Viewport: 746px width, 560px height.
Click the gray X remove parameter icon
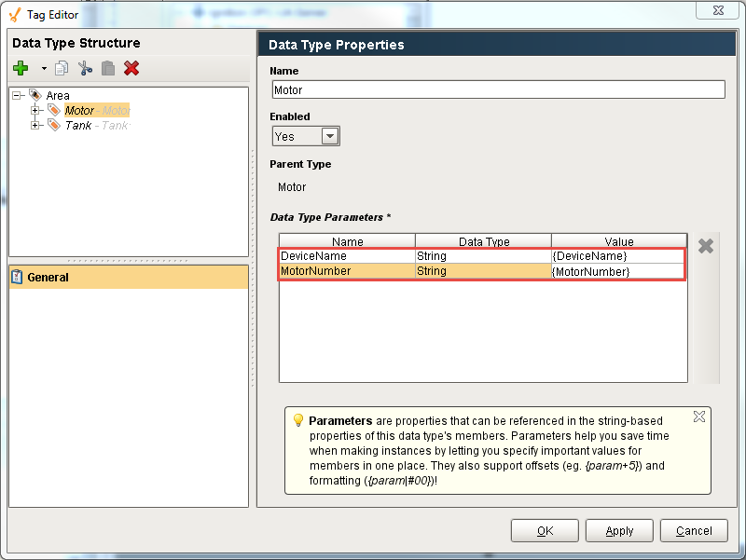point(706,247)
